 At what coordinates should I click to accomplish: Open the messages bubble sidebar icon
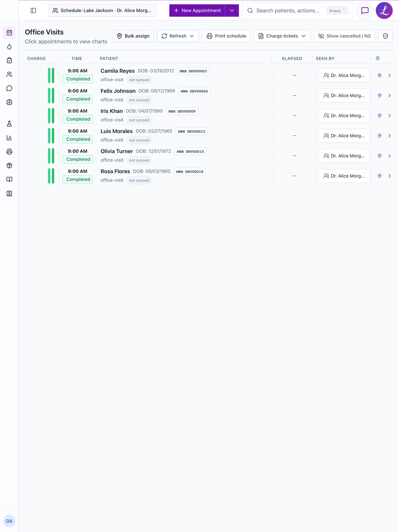pyautogui.click(x=9, y=88)
